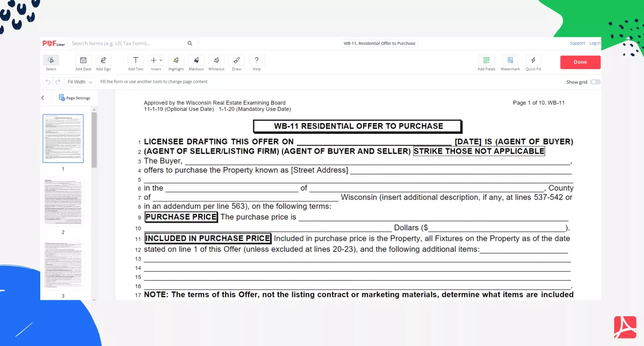Click 'Approved by the Wisconsin Real Estate Examining Board'
This screenshot has height=346, width=644.
tap(215, 103)
